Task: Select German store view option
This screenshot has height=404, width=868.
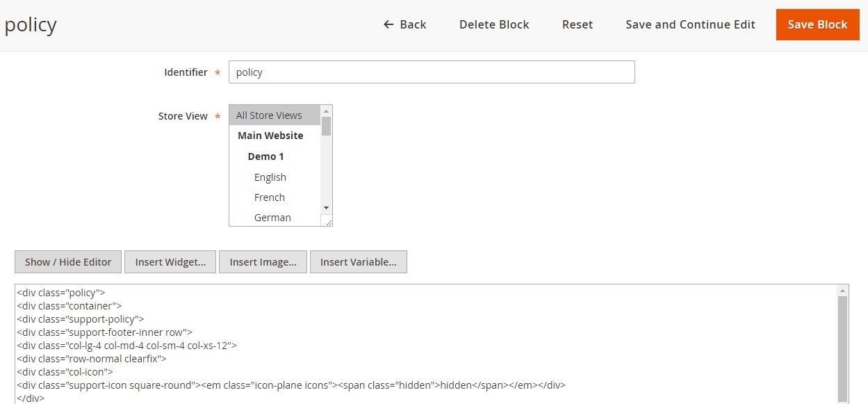Action: (x=272, y=218)
